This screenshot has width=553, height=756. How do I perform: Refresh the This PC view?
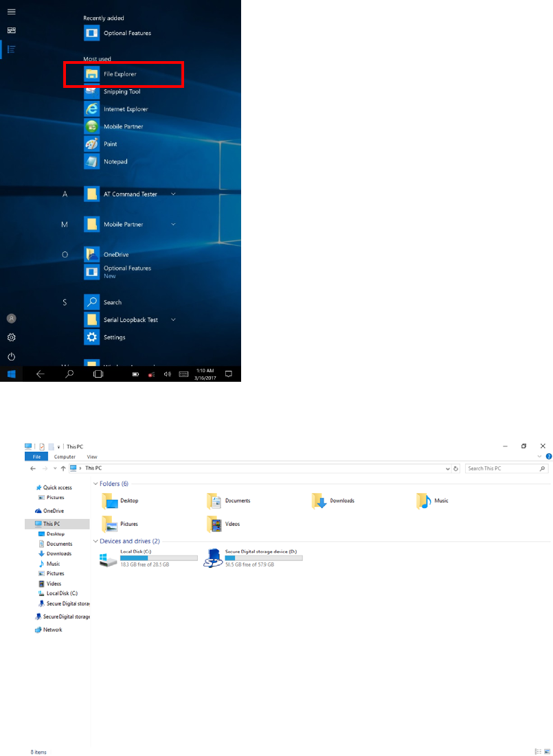click(x=456, y=468)
